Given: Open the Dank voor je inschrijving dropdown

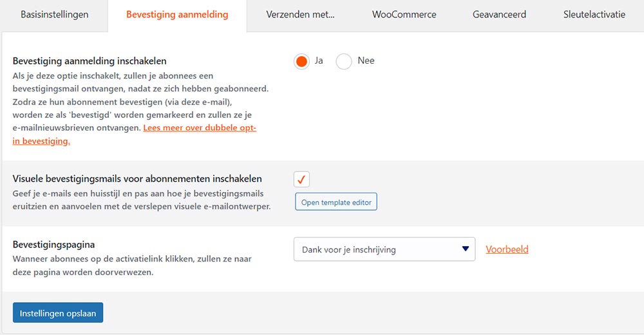Looking at the screenshot, I should tap(384, 249).
